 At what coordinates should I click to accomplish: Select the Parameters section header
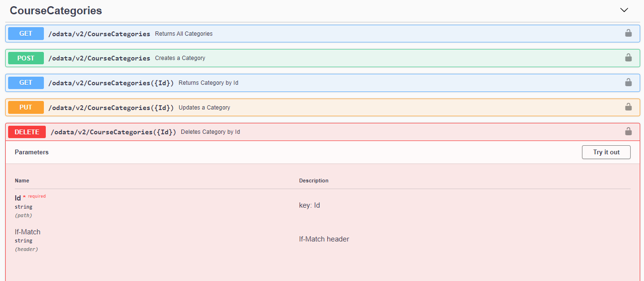(31, 152)
